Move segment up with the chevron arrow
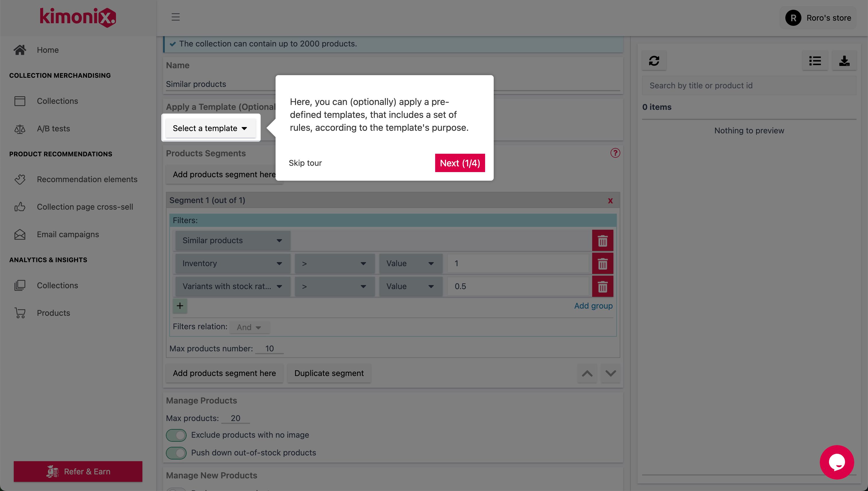Screen dimensions: 868x491 coord(587,373)
